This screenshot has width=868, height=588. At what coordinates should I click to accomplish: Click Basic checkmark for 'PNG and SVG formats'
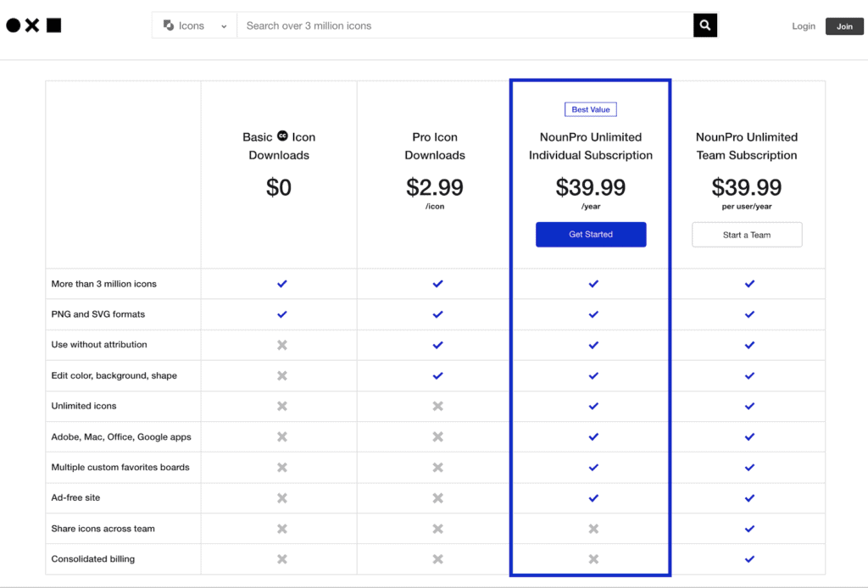coord(282,314)
